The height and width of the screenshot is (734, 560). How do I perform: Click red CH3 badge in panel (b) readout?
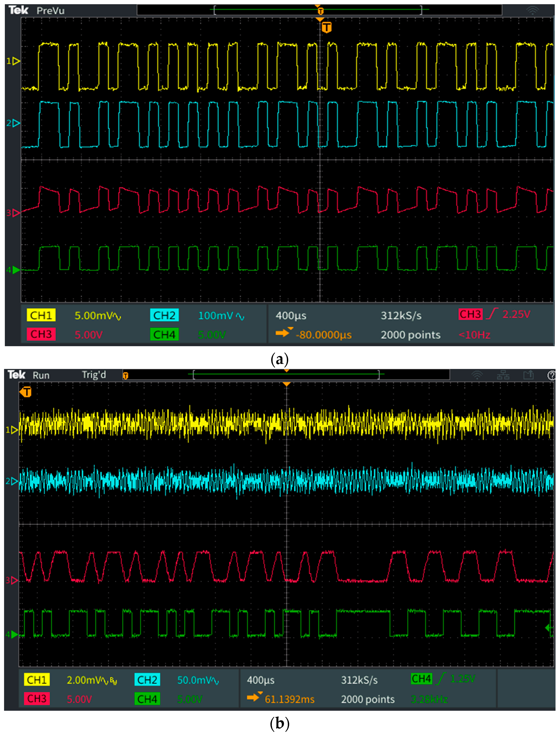[37, 699]
